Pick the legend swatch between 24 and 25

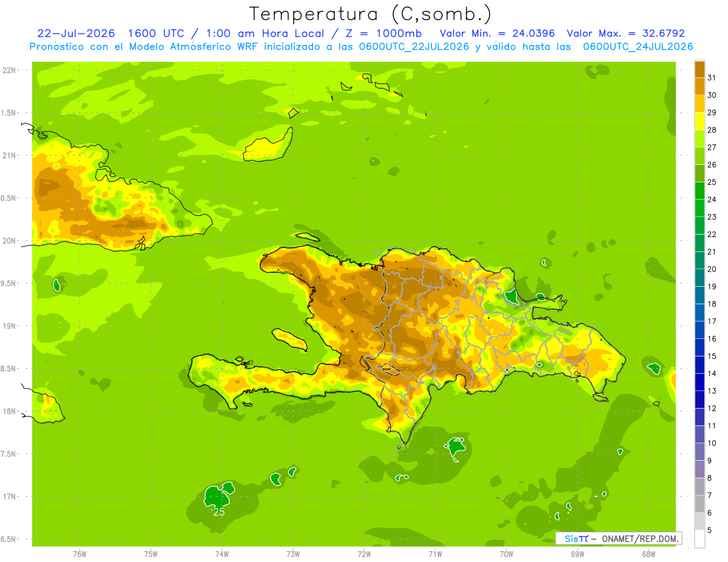tap(699, 191)
